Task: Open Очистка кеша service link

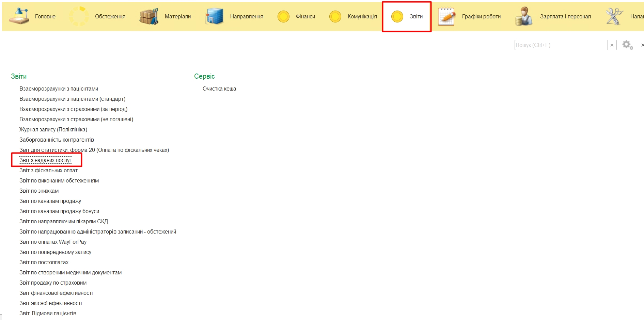Action: 219,89
